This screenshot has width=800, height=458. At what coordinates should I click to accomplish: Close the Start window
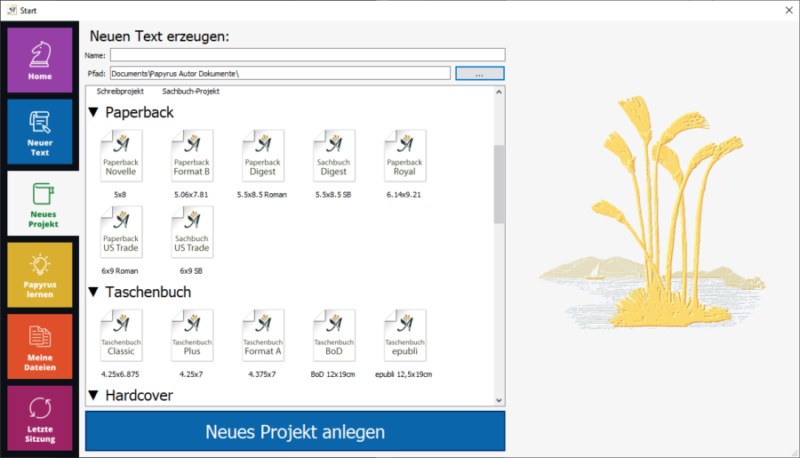pos(789,10)
